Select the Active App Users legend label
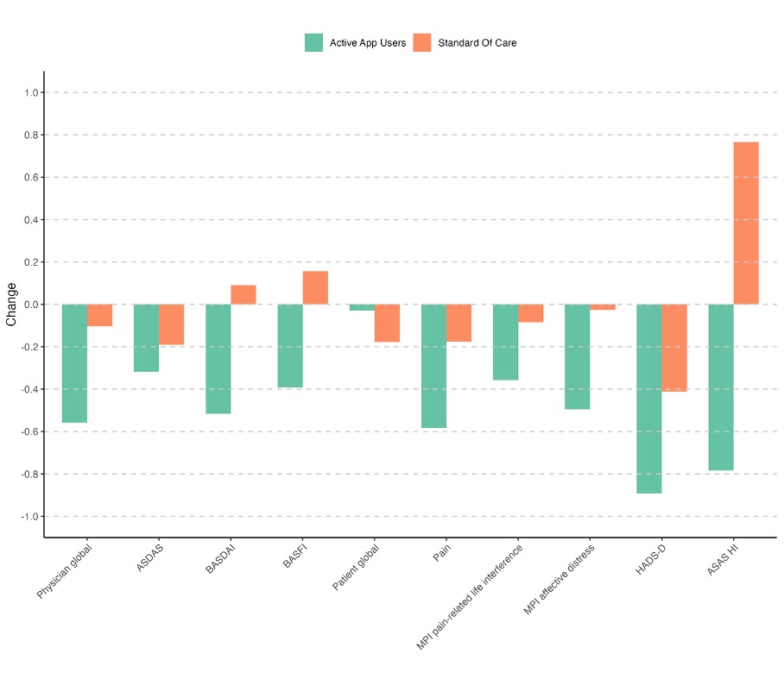 (368, 42)
